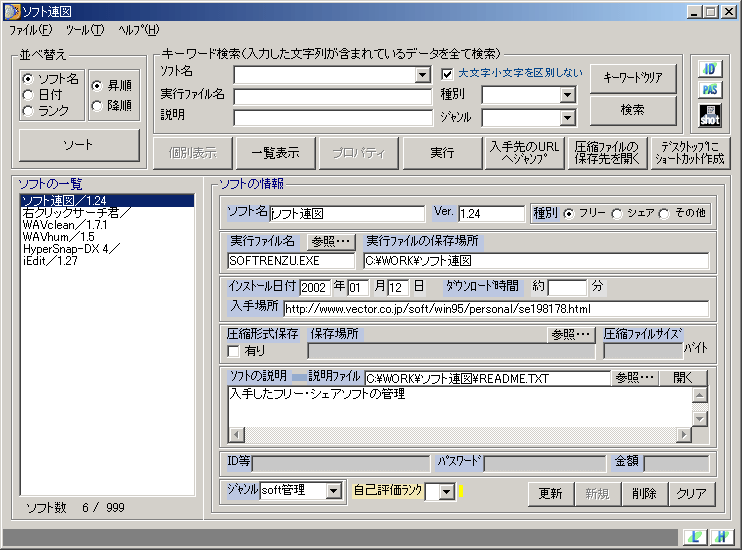Click 更新 update button

tap(551, 494)
